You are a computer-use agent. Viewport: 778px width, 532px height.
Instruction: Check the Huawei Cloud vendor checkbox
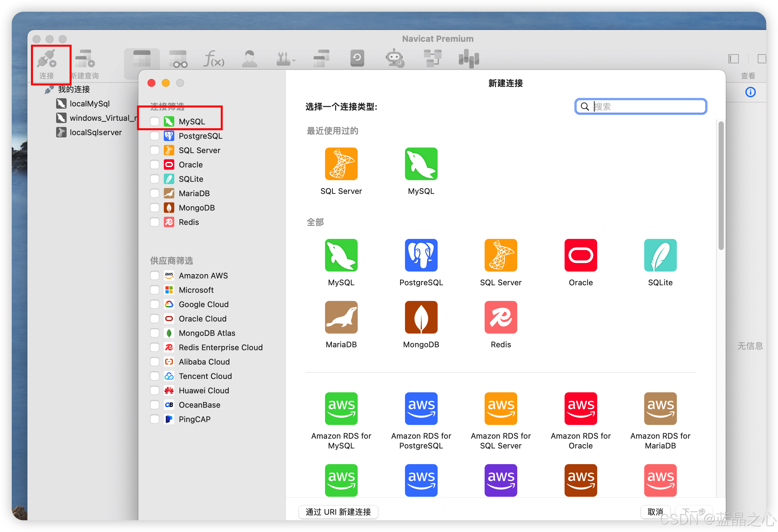[155, 391]
